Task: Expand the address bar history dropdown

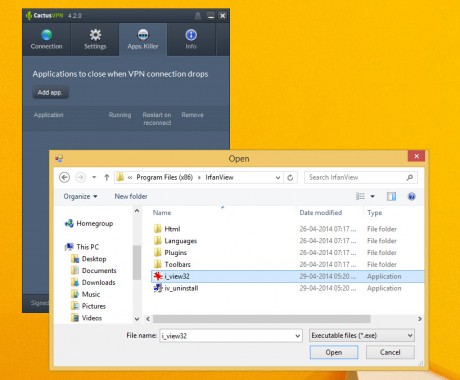Action: [278, 178]
